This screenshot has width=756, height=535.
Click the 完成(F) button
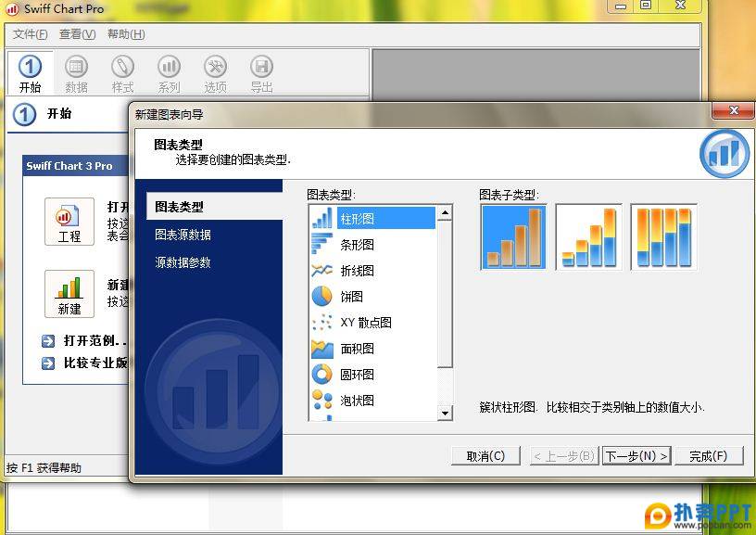pyautogui.click(x=709, y=456)
